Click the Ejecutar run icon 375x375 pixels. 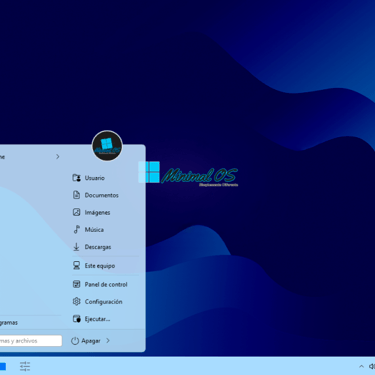click(x=77, y=319)
